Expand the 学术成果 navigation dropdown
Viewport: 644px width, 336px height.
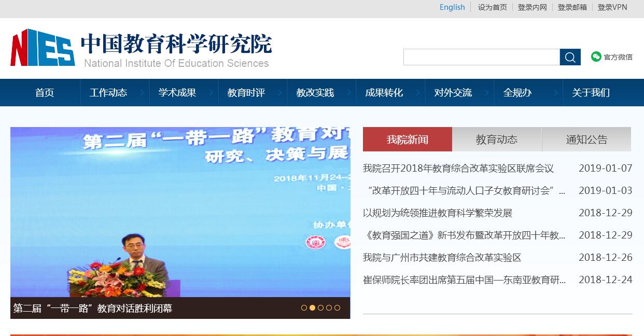point(211,93)
